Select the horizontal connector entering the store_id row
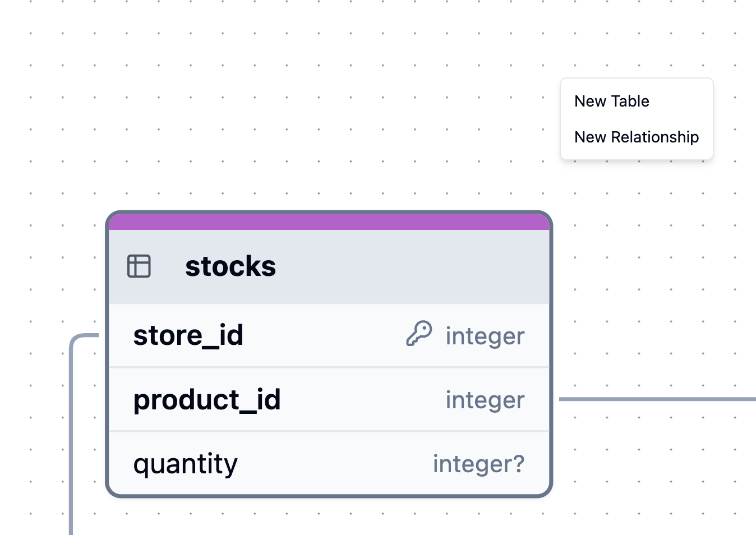This screenshot has width=756, height=535. click(x=88, y=335)
